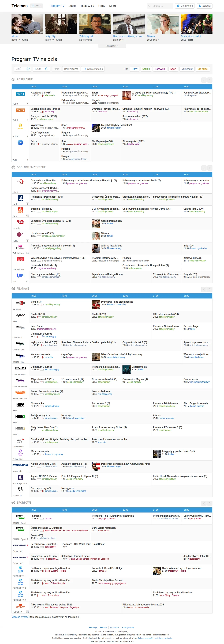Image resolution: width=224 pixels, height=644 pixels.
Task: Open the TVN channel logo
Action: click(20, 143)
